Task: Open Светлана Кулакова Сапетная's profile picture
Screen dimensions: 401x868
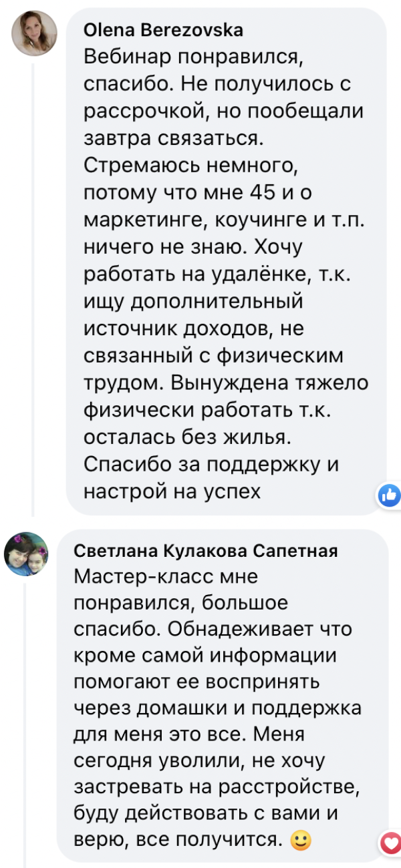Action: coord(27,554)
